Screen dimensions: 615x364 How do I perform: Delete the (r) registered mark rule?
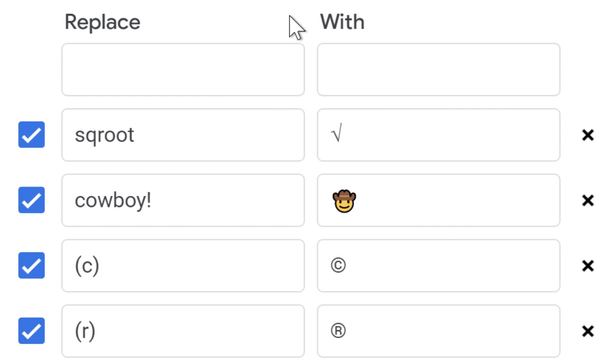pos(587,331)
